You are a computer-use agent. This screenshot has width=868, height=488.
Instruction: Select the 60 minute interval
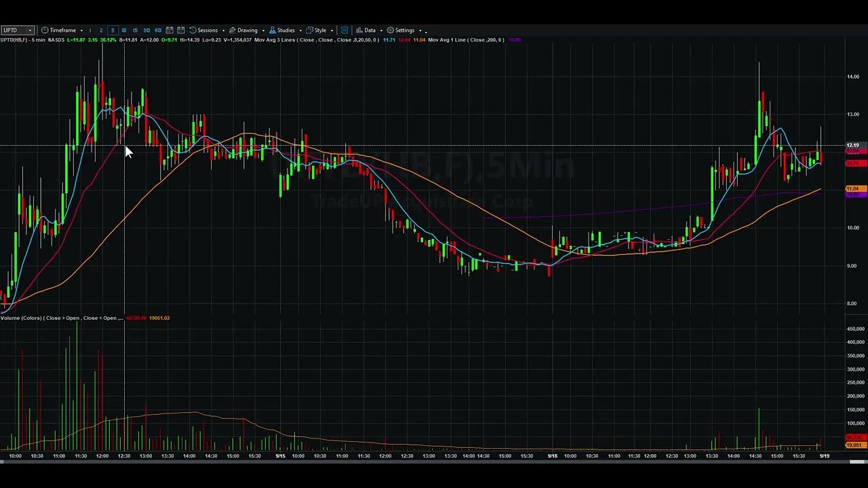coord(158,30)
